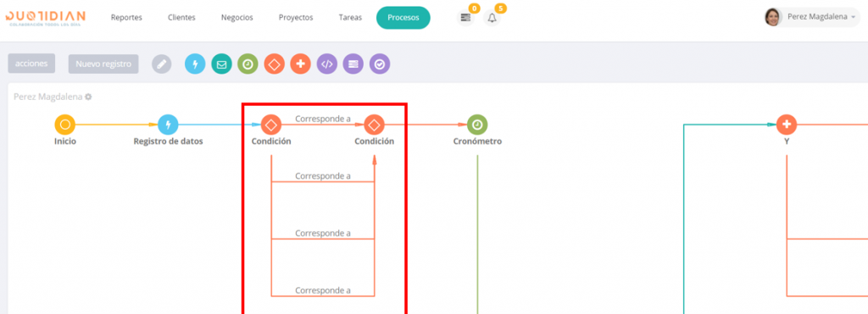The image size is (868, 314).
Task: Open settings gear beside Perez Magdalena title
Action: (88, 96)
